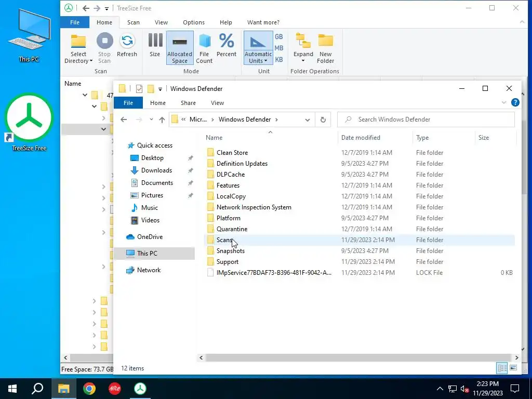This screenshot has height=399, width=532.
Task: Click New Folder in TreeSize ribbon
Action: click(325, 48)
